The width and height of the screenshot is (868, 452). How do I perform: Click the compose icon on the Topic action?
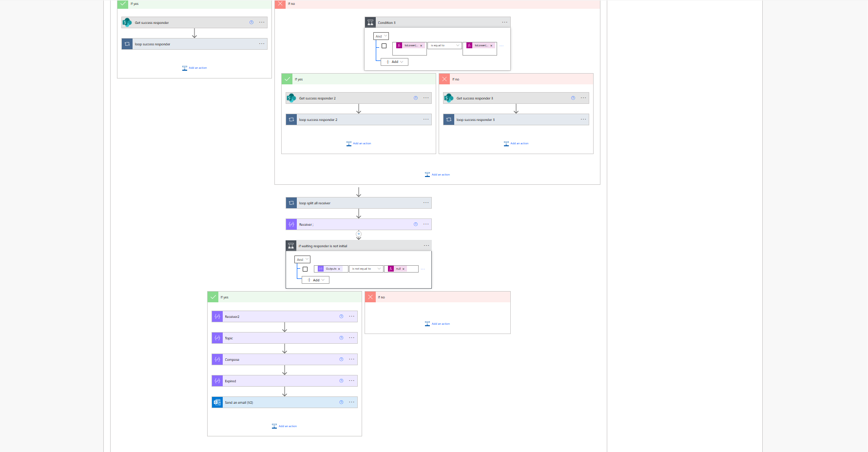click(x=217, y=338)
